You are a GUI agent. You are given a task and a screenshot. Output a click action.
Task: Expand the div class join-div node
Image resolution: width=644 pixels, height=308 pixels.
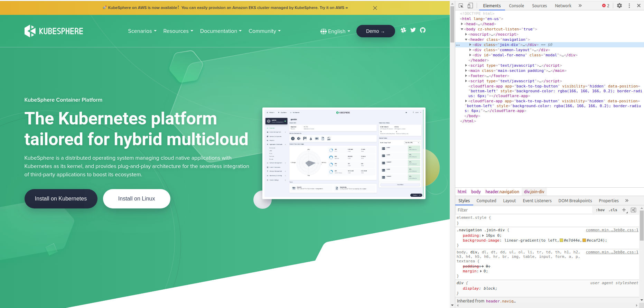pos(470,45)
